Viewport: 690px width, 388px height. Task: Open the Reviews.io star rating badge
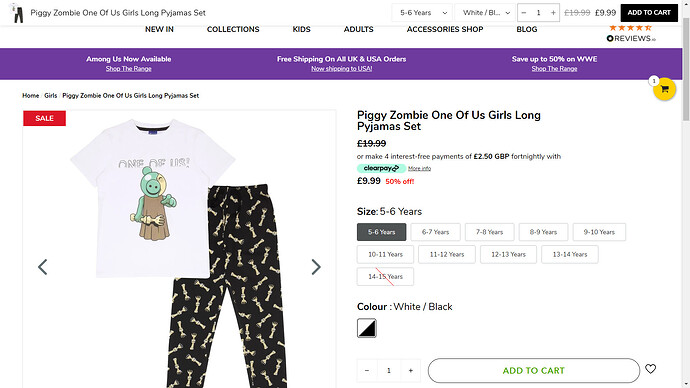(631, 34)
